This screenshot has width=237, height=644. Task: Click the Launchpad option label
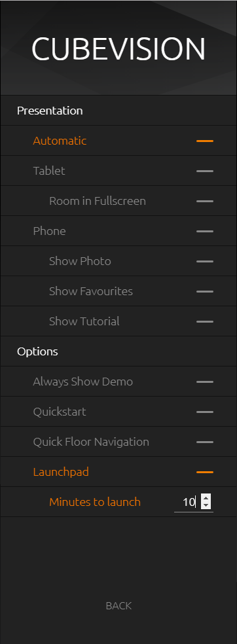point(61,472)
